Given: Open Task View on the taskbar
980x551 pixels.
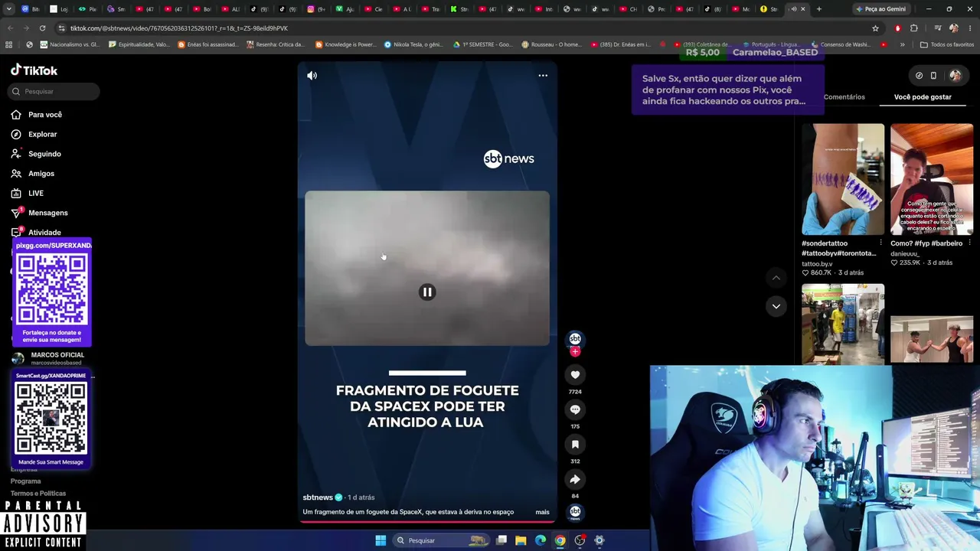Looking at the screenshot, I should [x=501, y=540].
